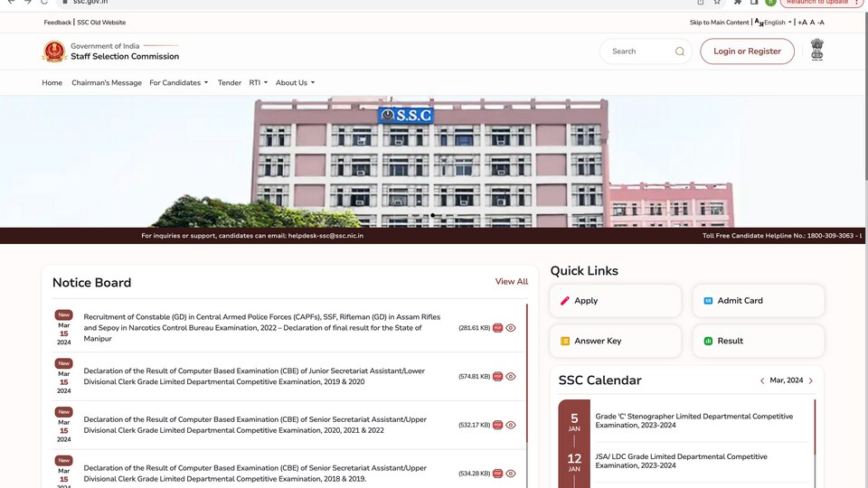868x488 pixels.
Task: Open PDF for JSA/LDC 2019 & 2020 result
Action: [x=497, y=377]
